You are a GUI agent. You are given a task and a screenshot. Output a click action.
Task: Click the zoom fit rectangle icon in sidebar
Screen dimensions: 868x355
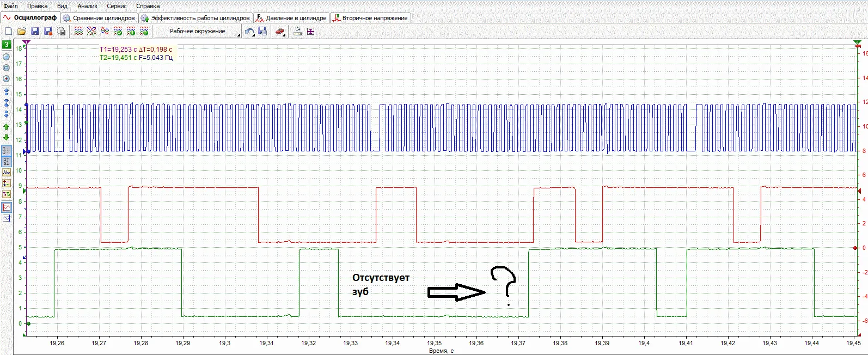click(7, 68)
